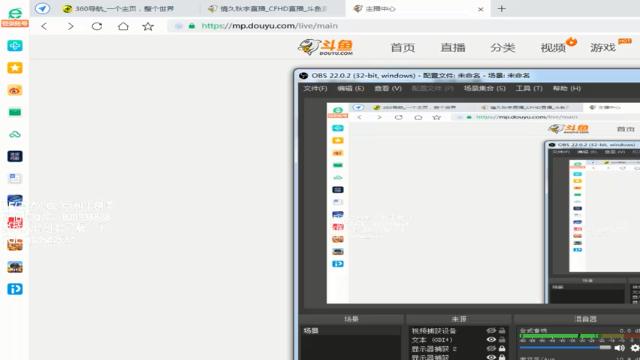640x360 pixels.
Task: Open the Douyu 直播 link
Action: tap(453, 47)
